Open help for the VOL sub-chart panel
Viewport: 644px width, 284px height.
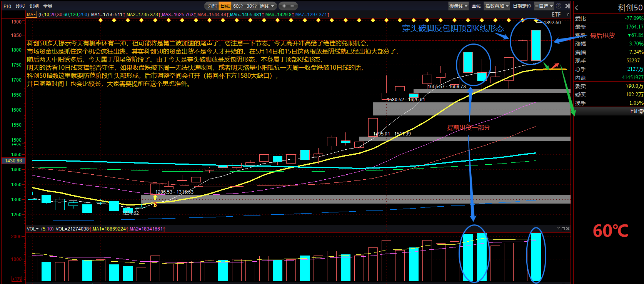[559, 229]
